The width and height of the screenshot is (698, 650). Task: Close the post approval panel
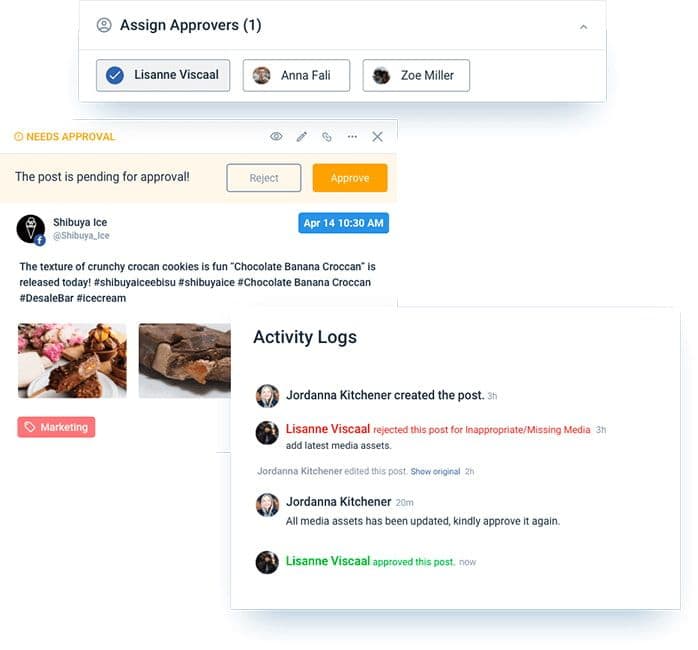pos(377,137)
